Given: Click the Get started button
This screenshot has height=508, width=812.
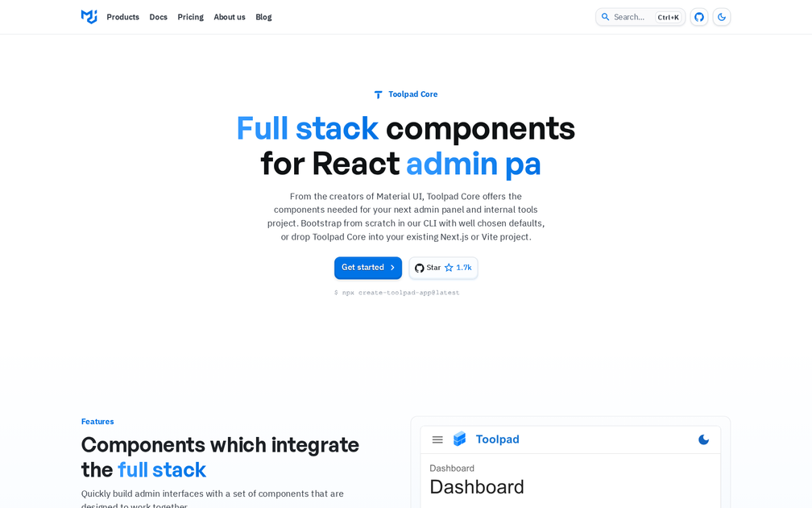Looking at the screenshot, I should pyautogui.click(x=367, y=268).
